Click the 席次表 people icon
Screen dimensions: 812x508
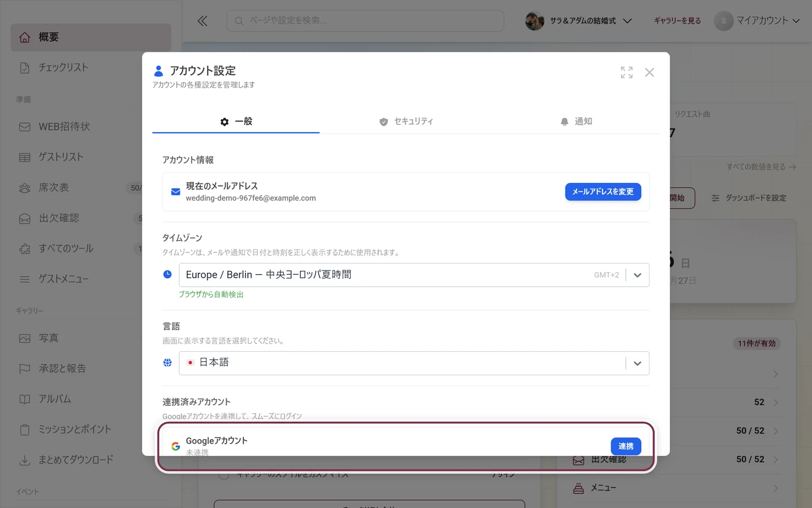pos(25,188)
